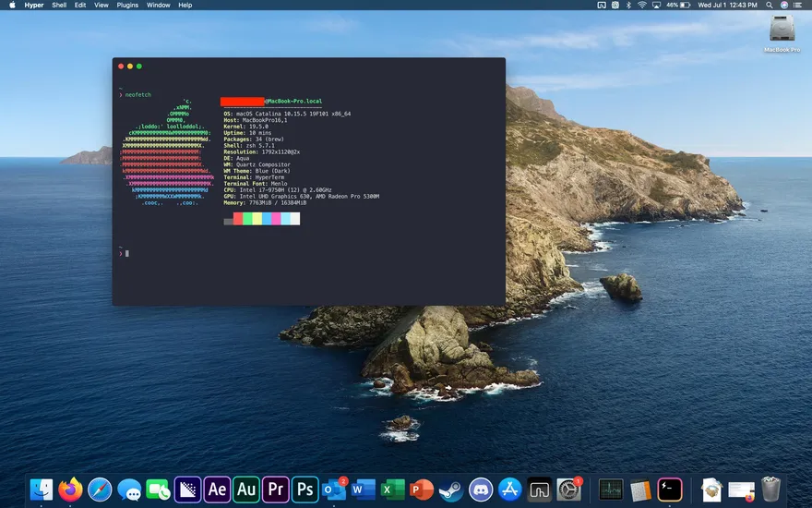This screenshot has width=812, height=508.
Task: Open the Shell menu
Action: click(x=59, y=6)
